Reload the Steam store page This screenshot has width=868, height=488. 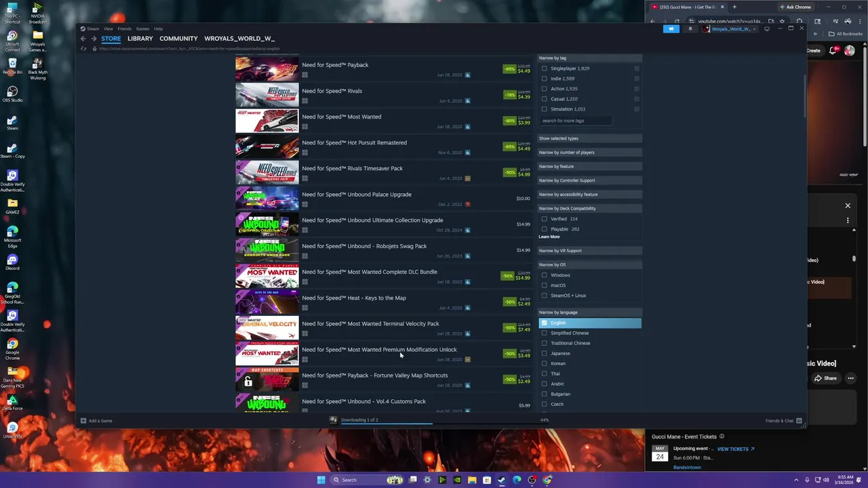point(83,49)
